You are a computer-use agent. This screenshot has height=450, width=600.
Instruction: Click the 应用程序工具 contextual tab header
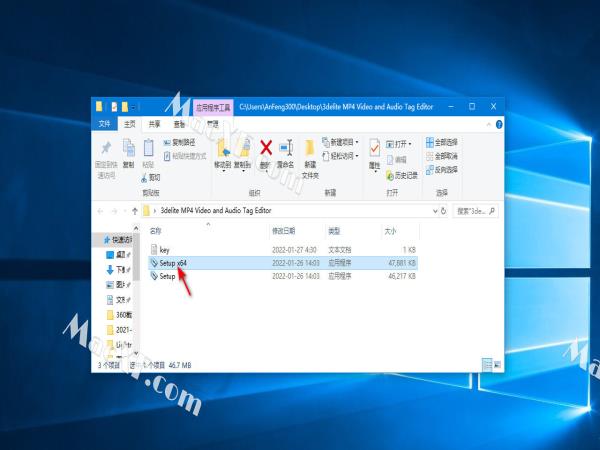tap(213, 108)
